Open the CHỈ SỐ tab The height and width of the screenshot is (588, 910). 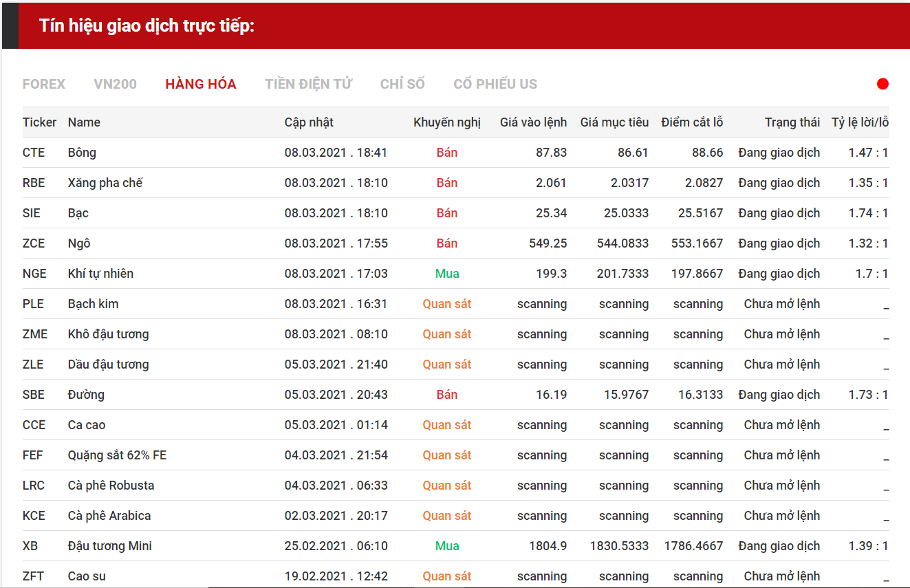pos(402,84)
